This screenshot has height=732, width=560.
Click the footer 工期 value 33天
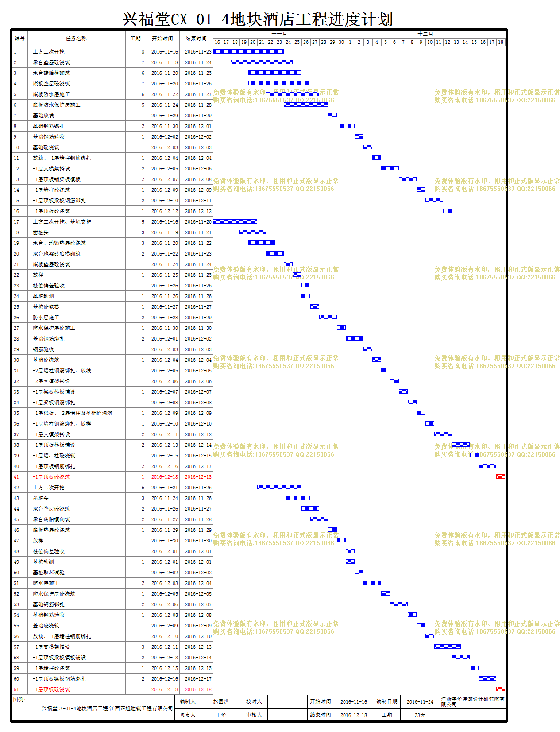pyautogui.click(x=420, y=715)
